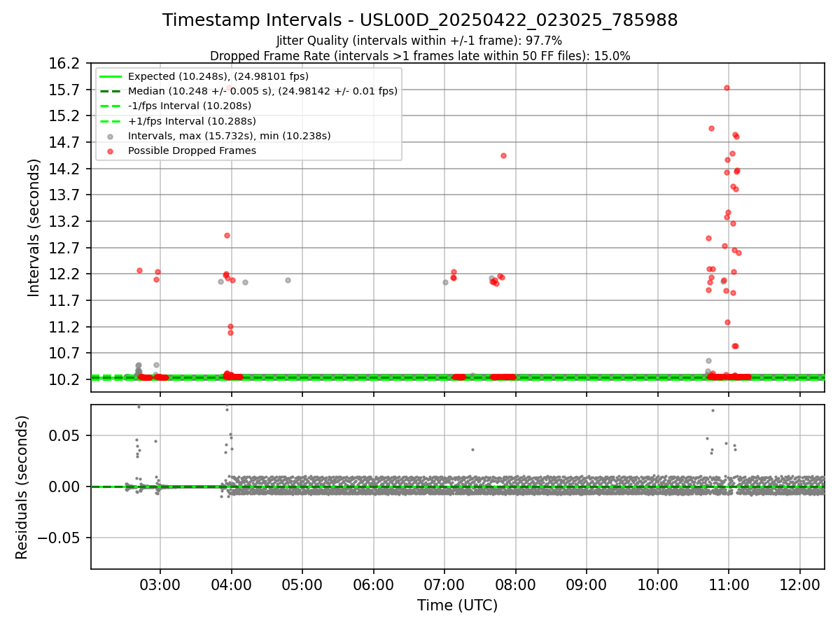Click the "08:00" time tick label
This screenshot has height=630, width=840.
[x=516, y=584]
